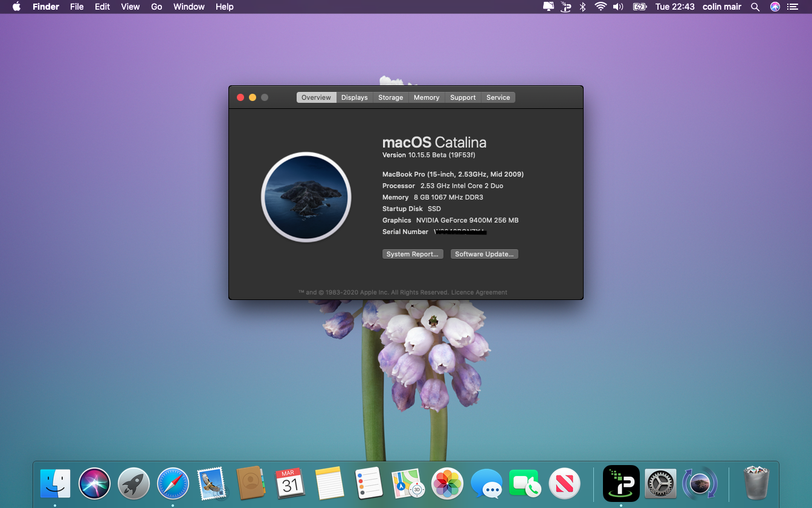The height and width of the screenshot is (508, 812).
Task: Click the display mirroring menu bar icon
Action: point(549,7)
